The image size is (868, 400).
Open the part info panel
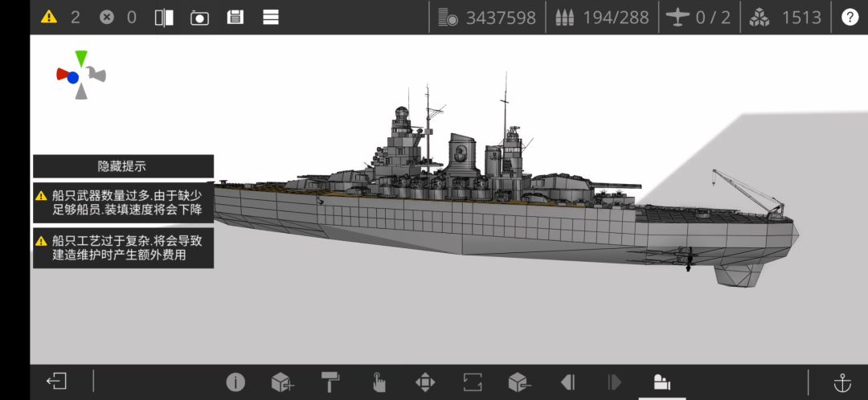[235, 382]
